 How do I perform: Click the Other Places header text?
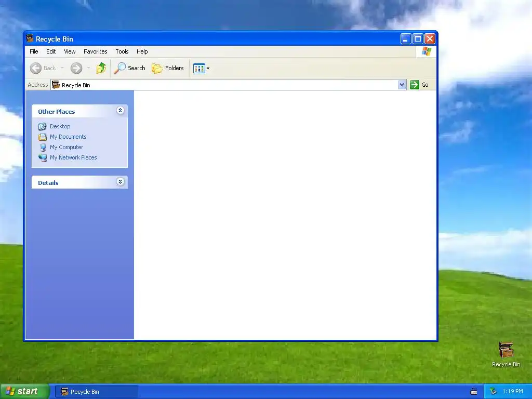[x=56, y=112]
